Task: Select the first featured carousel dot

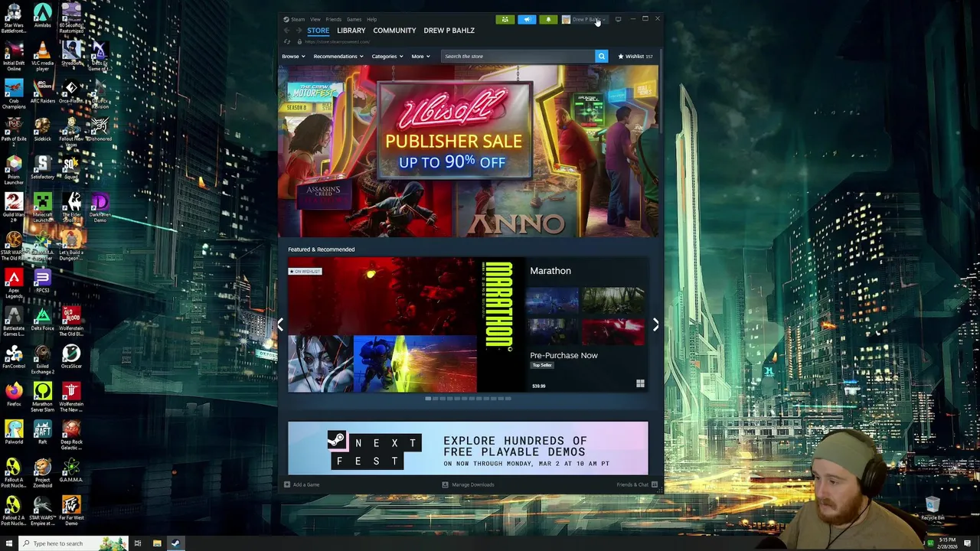Action: pyautogui.click(x=428, y=399)
